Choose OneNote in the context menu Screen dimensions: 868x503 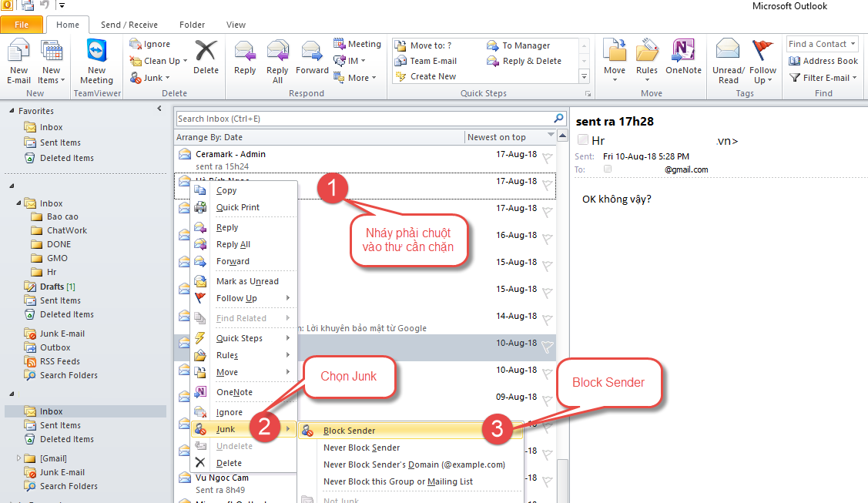(243, 392)
